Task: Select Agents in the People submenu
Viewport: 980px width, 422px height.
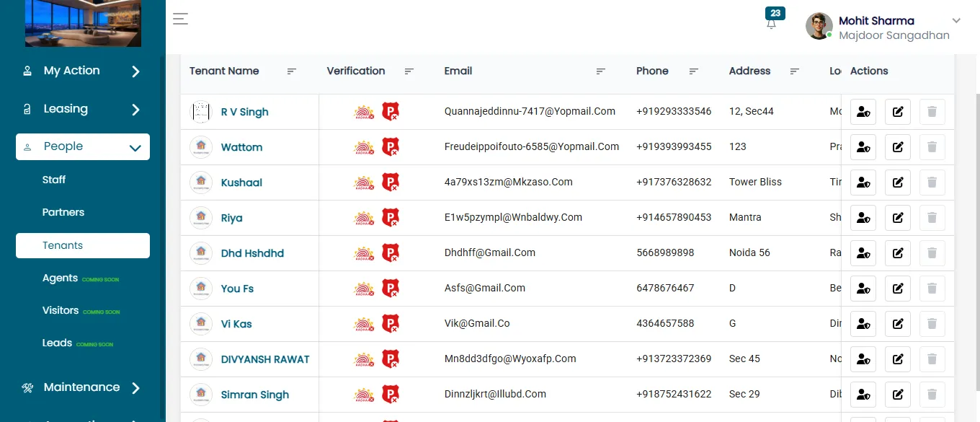Action: (x=60, y=278)
